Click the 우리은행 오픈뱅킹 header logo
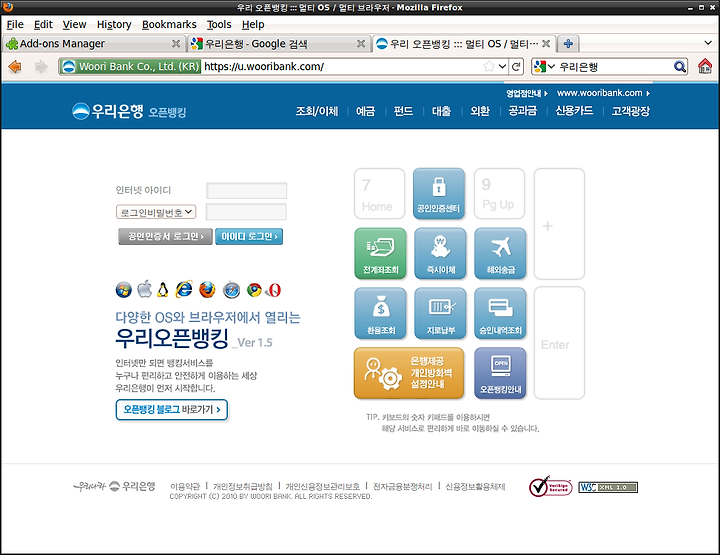This screenshot has height=555, width=720. click(x=129, y=111)
